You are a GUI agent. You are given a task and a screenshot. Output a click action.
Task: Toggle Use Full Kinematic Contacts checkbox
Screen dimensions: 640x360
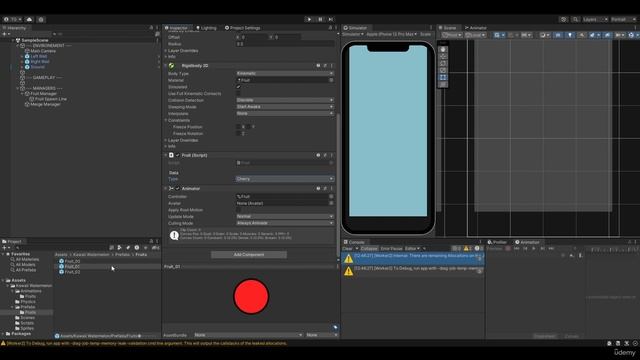[238, 93]
